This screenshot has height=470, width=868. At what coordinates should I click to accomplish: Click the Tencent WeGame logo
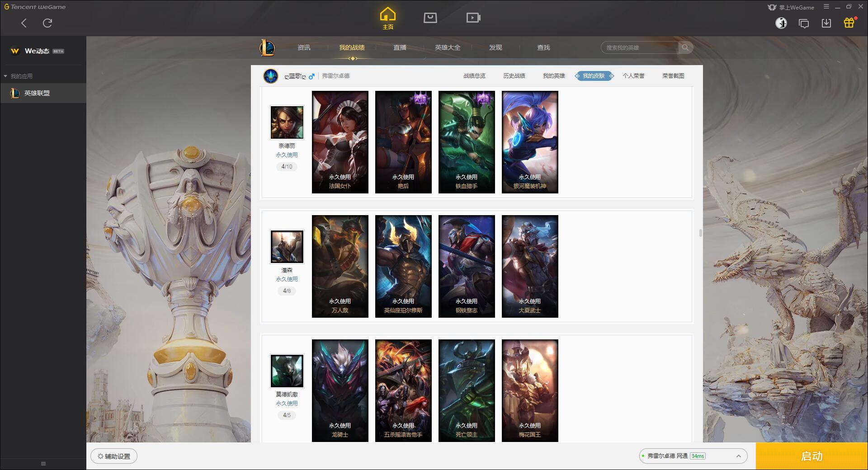pos(35,7)
